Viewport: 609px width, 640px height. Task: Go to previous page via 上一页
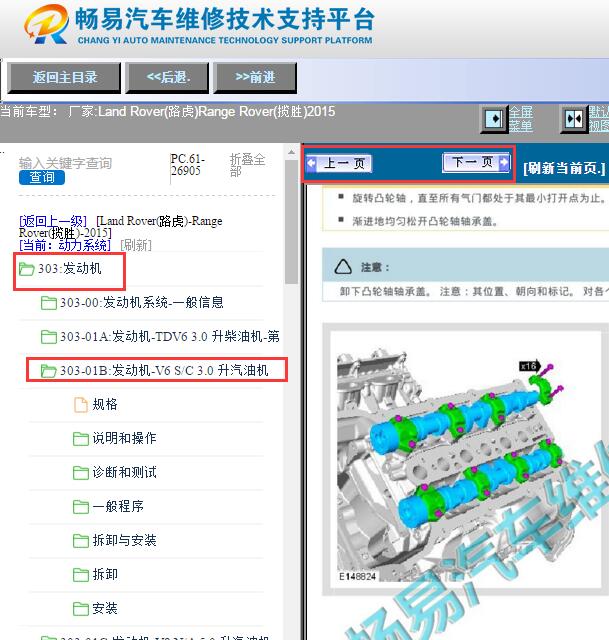pyautogui.click(x=339, y=164)
